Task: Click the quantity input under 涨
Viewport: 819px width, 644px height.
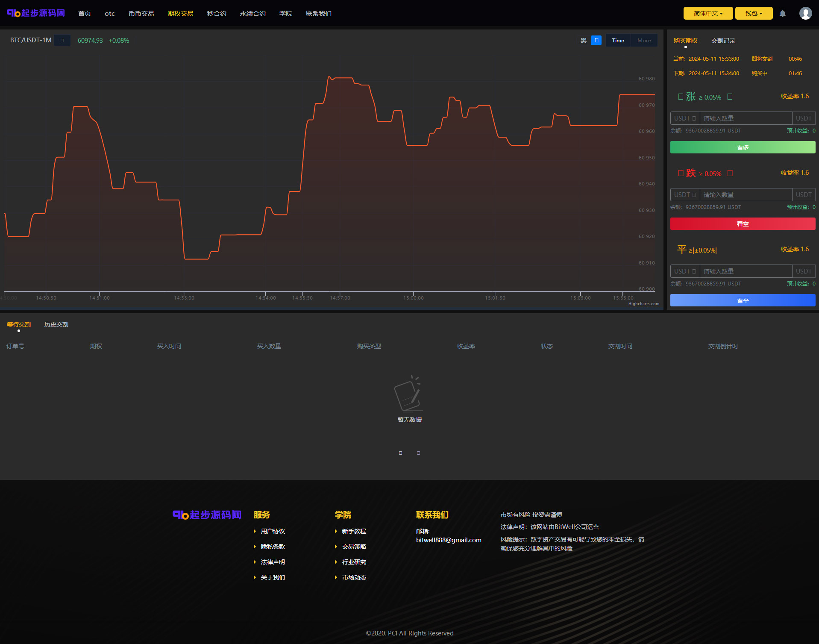Action: point(746,118)
